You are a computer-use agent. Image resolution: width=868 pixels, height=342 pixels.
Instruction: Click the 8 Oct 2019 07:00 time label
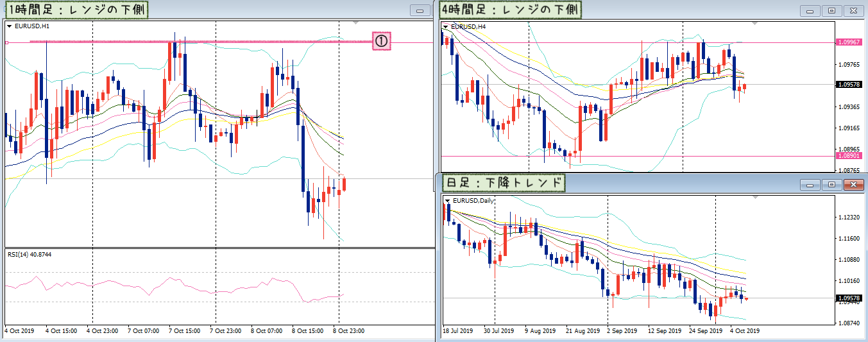(266, 331)
